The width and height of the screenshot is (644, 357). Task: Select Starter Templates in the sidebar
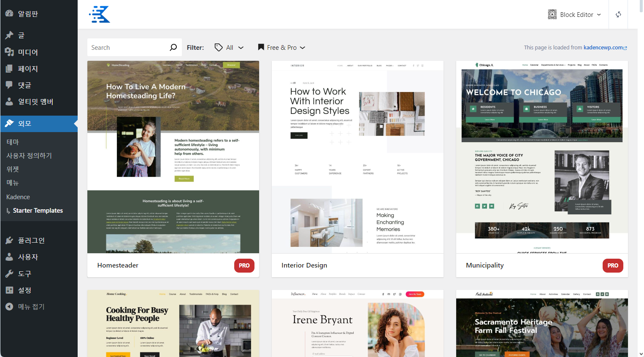[38, 211]
